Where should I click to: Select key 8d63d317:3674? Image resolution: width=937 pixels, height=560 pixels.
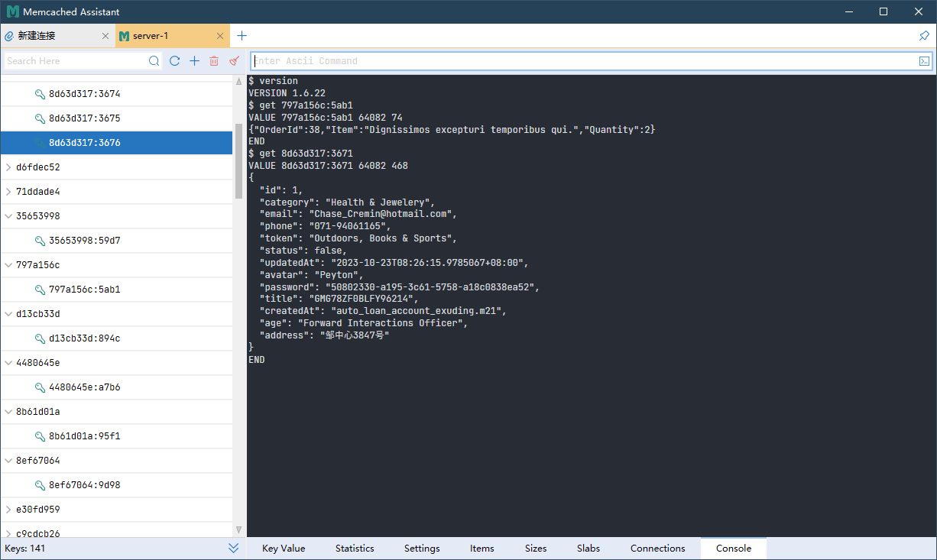(x=116, y=94)
